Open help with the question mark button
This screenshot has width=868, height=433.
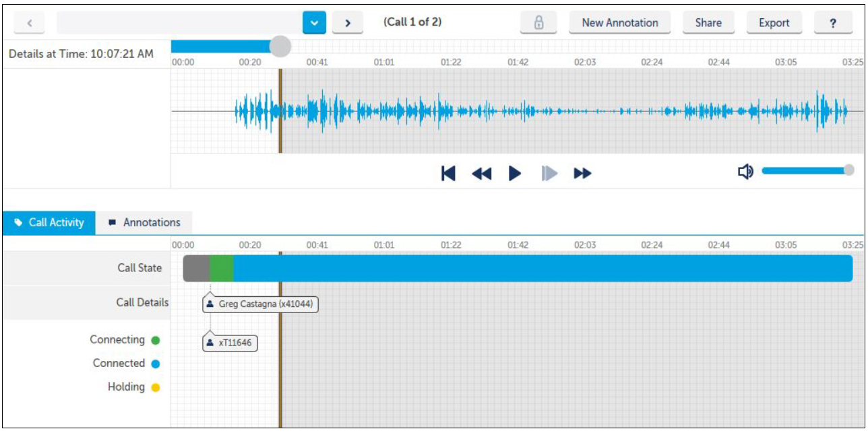[833, 22]
